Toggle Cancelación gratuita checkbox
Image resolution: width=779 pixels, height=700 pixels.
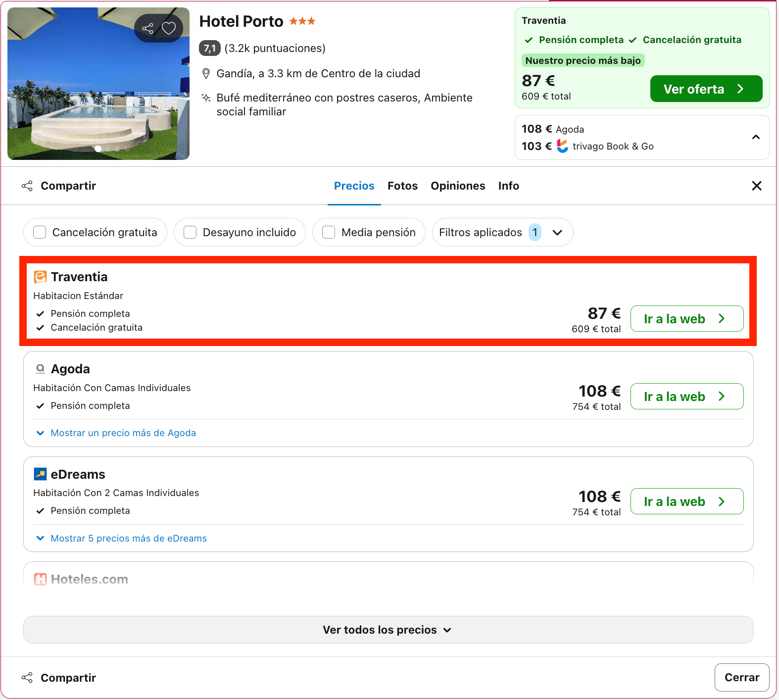point(40,232)
